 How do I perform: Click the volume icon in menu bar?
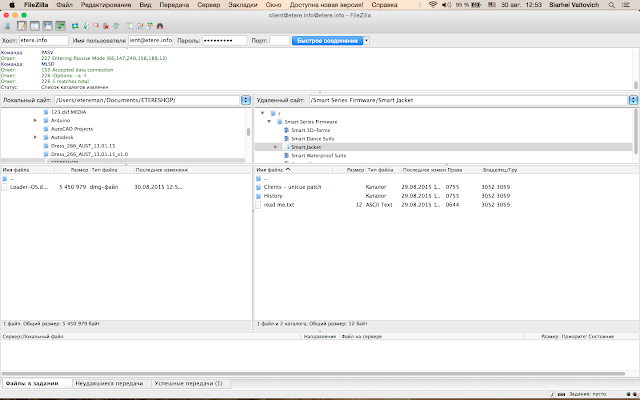tap(447, 5)
